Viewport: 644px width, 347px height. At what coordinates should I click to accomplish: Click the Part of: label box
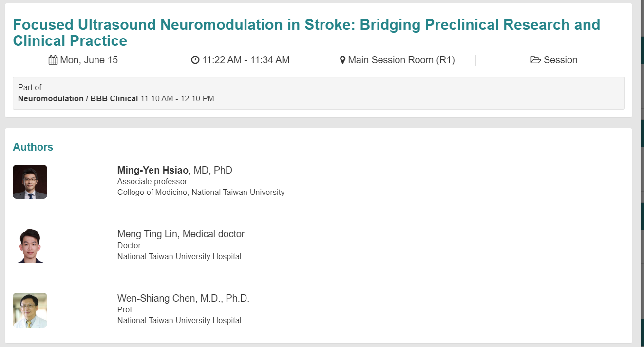319,93
